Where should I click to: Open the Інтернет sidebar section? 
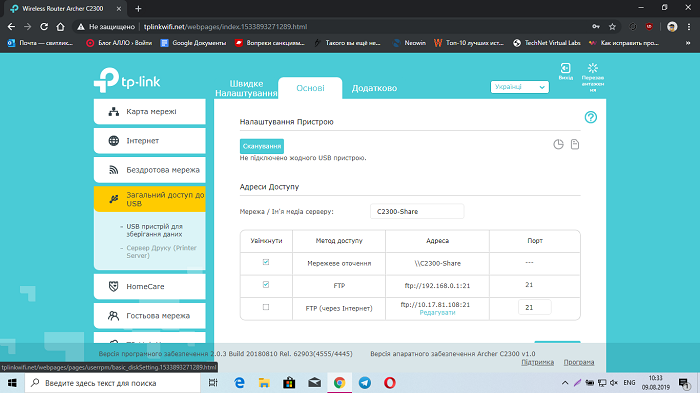150,141
